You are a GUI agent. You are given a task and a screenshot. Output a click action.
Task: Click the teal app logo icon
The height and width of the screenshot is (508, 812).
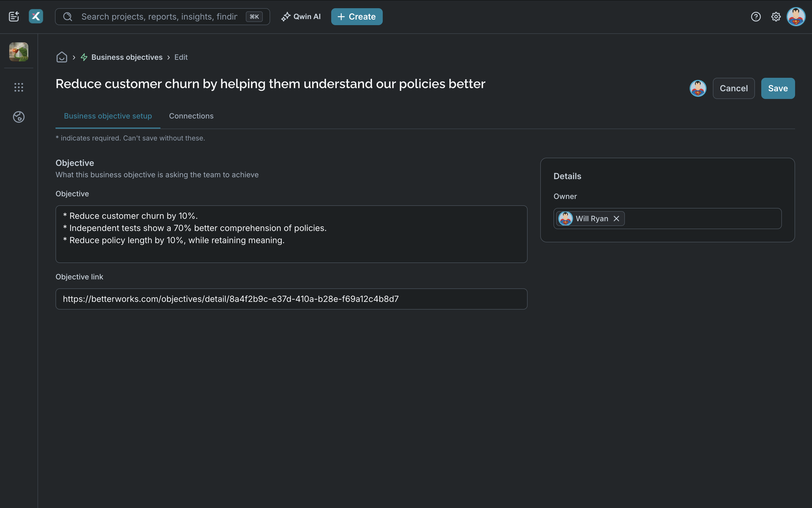[36, 16]
